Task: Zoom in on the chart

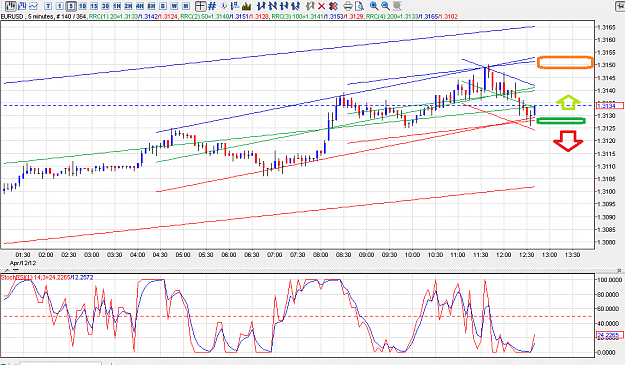Action: click(374, 6)
